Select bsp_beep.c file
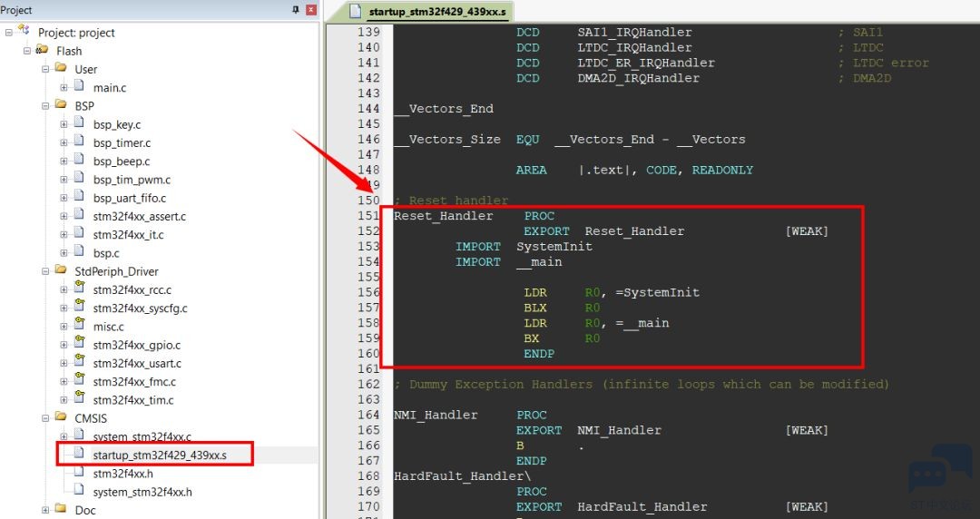This screenshot has height=519, width=980. [x=122, y=162]
